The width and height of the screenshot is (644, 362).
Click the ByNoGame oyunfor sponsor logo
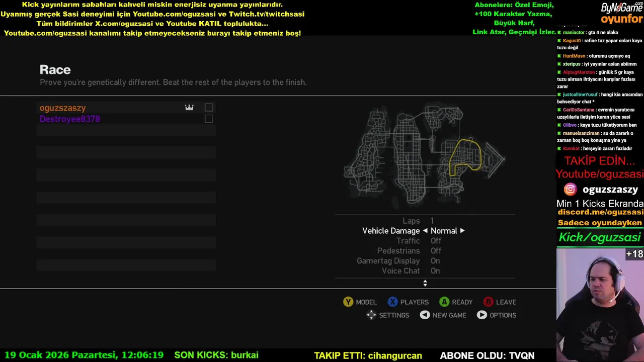622,13
